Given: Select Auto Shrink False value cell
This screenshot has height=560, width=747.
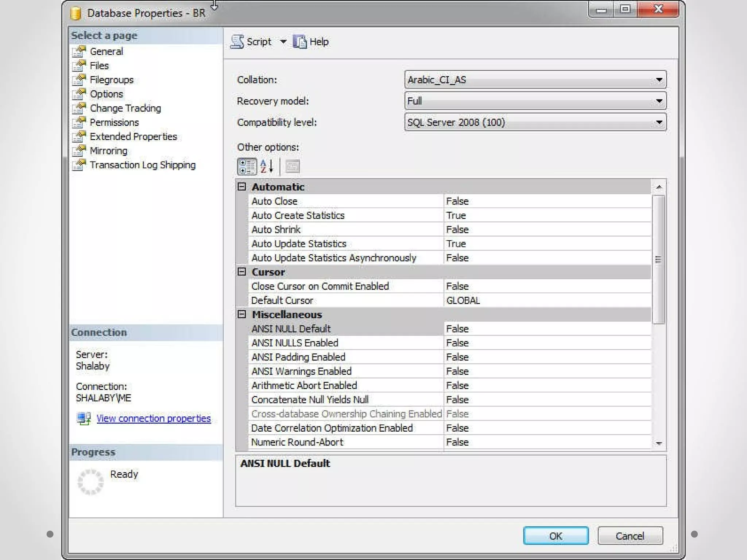Looking at the screenshot, I should [547, 229].
